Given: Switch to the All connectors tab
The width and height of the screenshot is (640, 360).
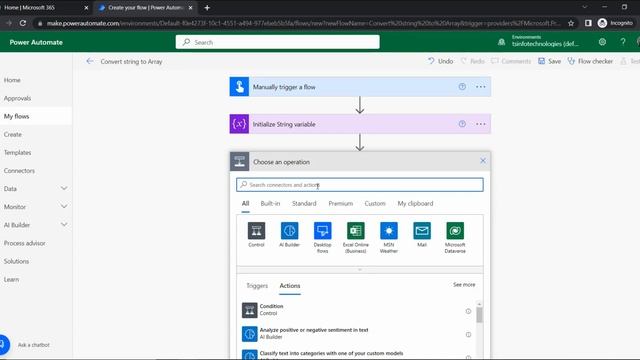Looking at the screenshot, I should tap(245, 203).
